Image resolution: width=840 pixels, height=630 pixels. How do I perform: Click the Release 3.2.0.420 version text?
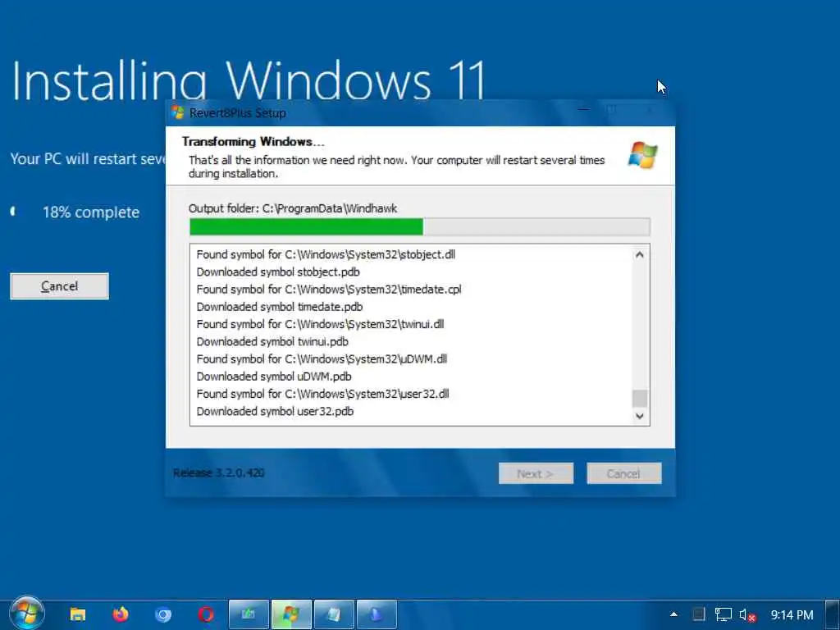[x=218, y=473]
